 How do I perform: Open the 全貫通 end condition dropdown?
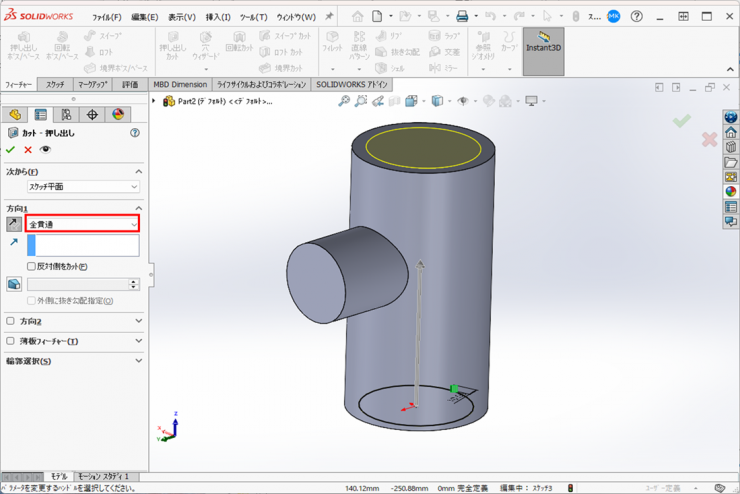82,224
